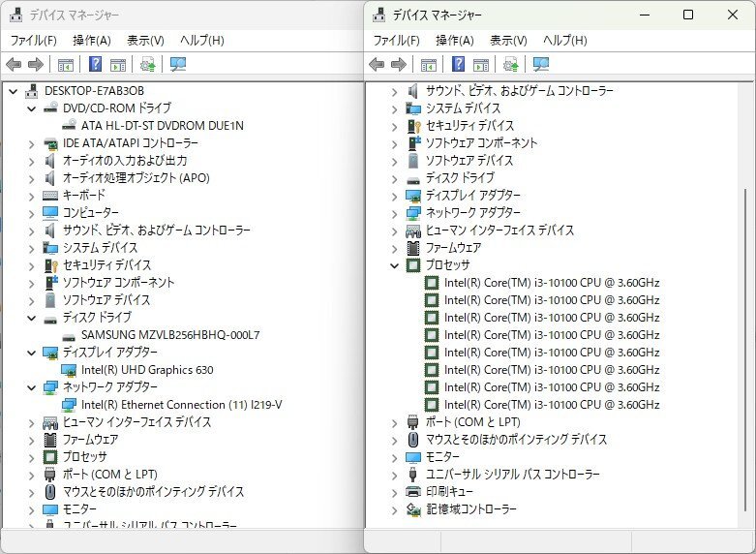Screen dimensions: 756x554
Task: Click Forward arrow in left window toolbar
Action: (x=36, y=64)
